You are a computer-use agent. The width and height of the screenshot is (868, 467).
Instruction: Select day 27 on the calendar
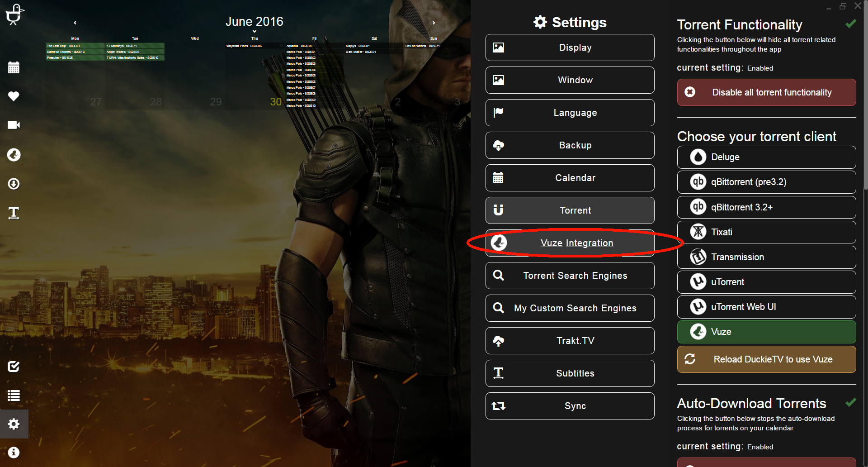96,102
